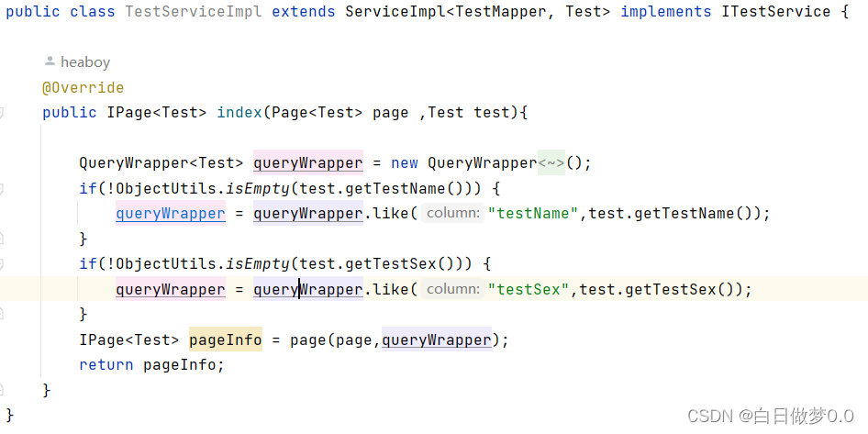Click pageInfo in the return statement

tap(180, 365)
